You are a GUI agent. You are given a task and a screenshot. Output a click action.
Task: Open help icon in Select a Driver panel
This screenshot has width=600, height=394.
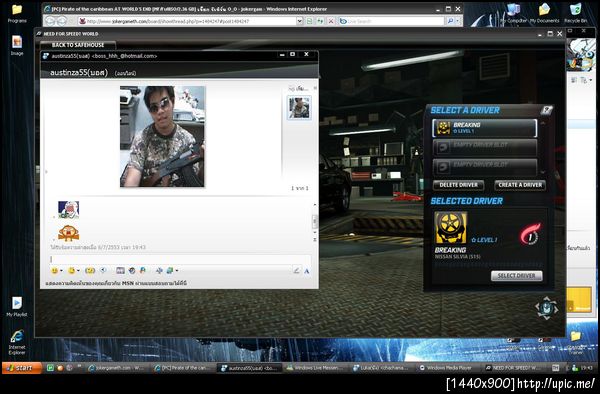(x=547, y=111)
